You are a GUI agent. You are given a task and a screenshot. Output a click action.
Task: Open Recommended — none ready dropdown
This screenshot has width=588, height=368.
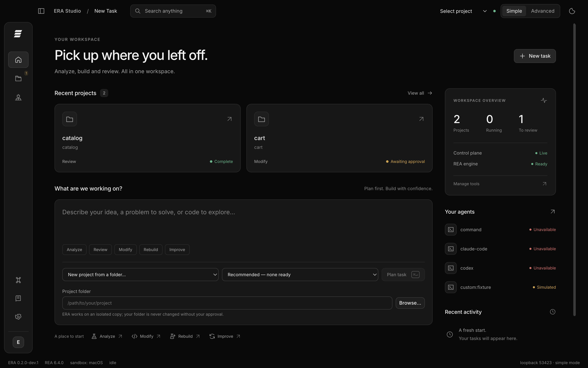300,275
